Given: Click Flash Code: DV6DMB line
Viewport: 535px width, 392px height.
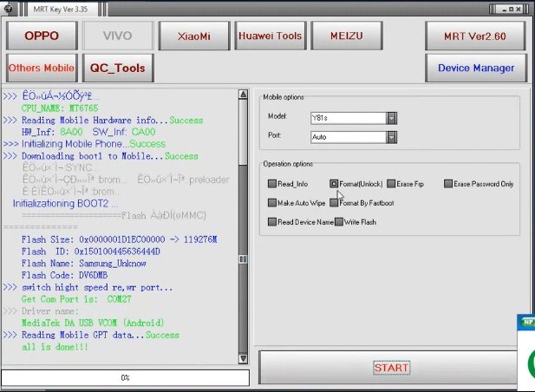Looking at the screenshot, I should coord(64,275).
